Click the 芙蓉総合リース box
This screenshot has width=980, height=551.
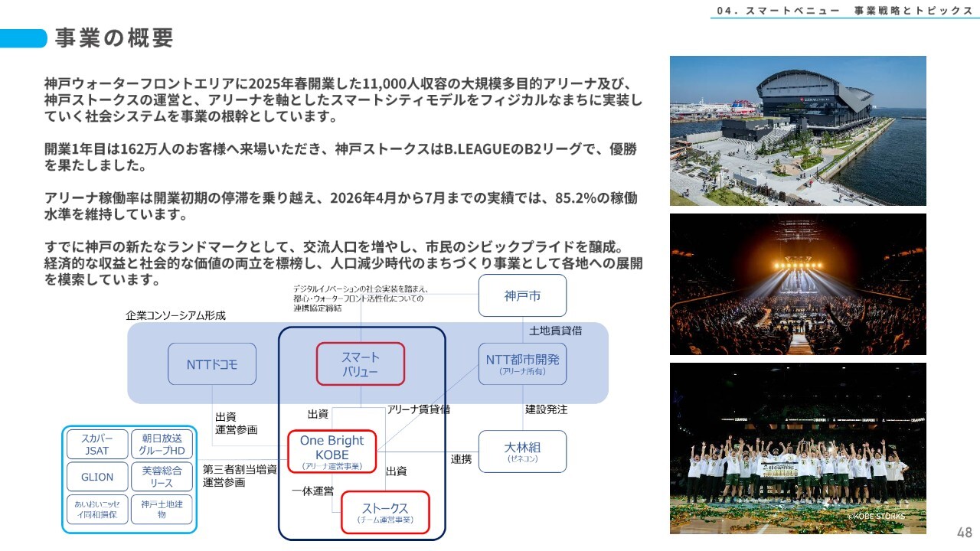[162, 477]
